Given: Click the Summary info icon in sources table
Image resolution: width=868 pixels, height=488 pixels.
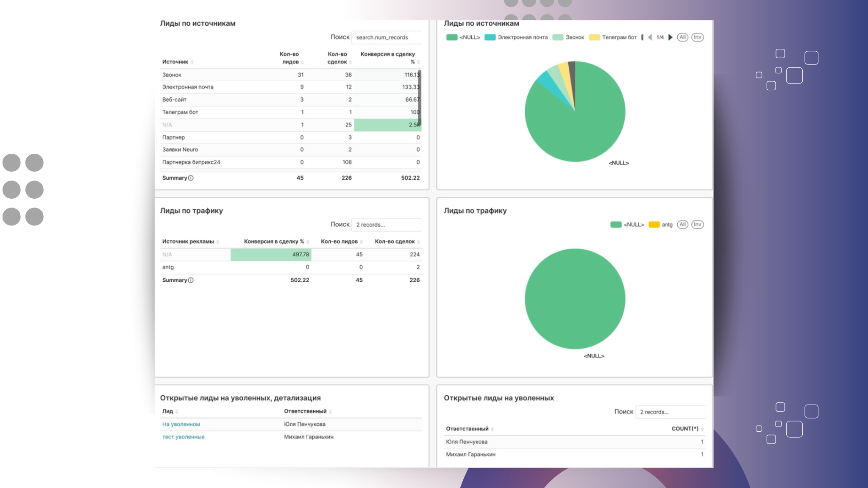Looking at the screenshot, I should (191, 178).
